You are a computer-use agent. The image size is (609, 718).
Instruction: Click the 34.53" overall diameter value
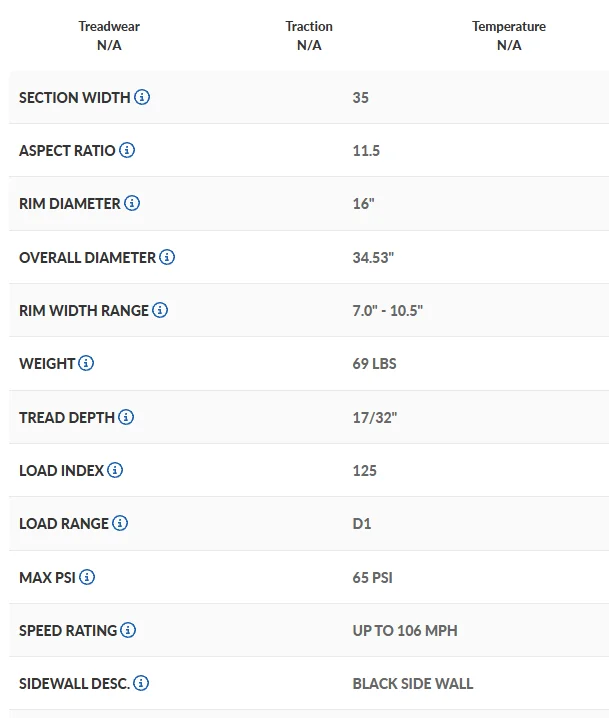[x=374, y=258]
